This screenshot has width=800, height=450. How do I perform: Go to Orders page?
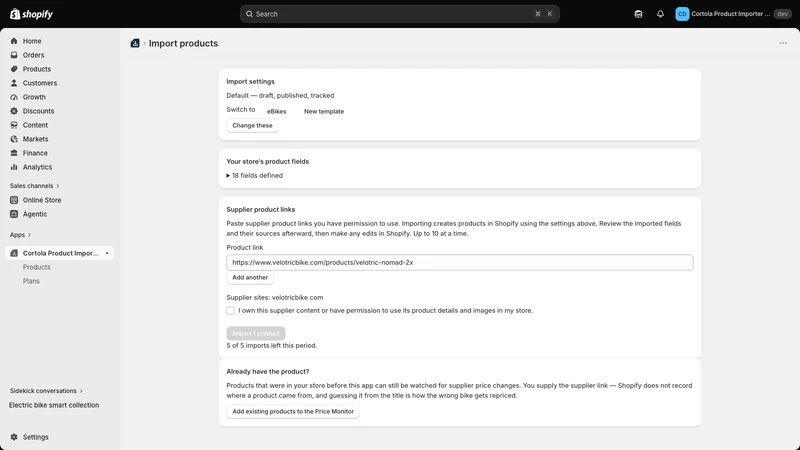click(x=33, y=55)
